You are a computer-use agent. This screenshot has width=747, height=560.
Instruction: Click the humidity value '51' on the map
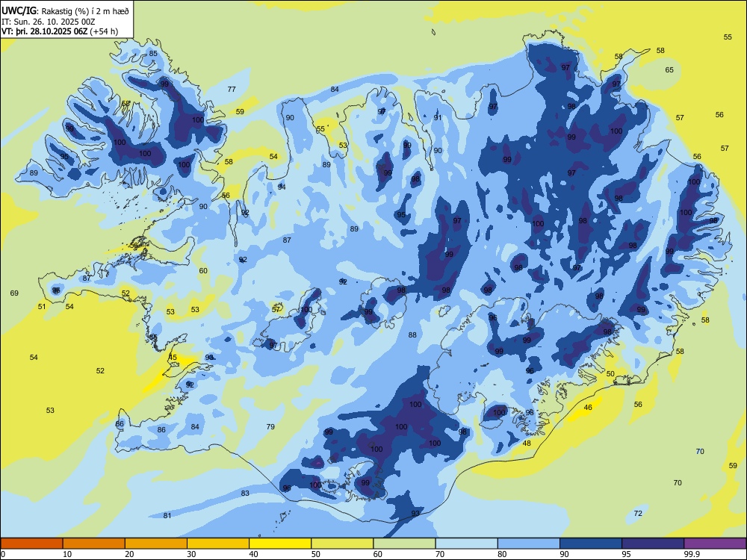coord(42,306)
